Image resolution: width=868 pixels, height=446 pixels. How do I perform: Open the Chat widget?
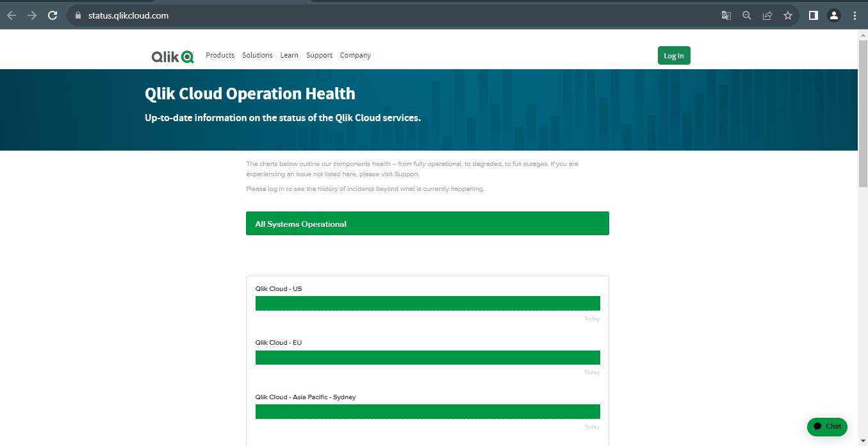coord(827,427)
